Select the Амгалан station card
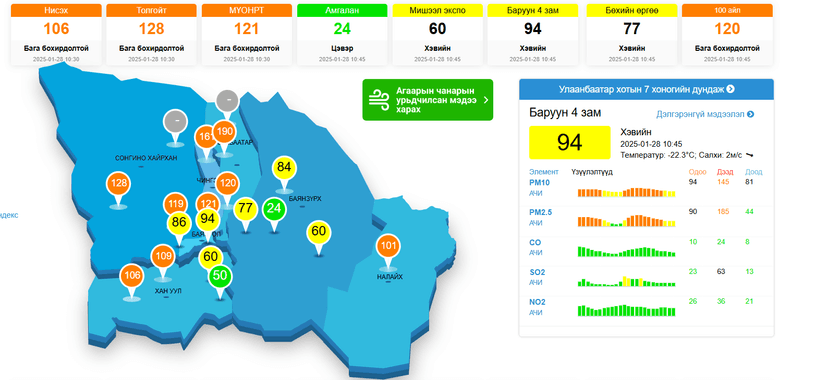 coord(342,34)
